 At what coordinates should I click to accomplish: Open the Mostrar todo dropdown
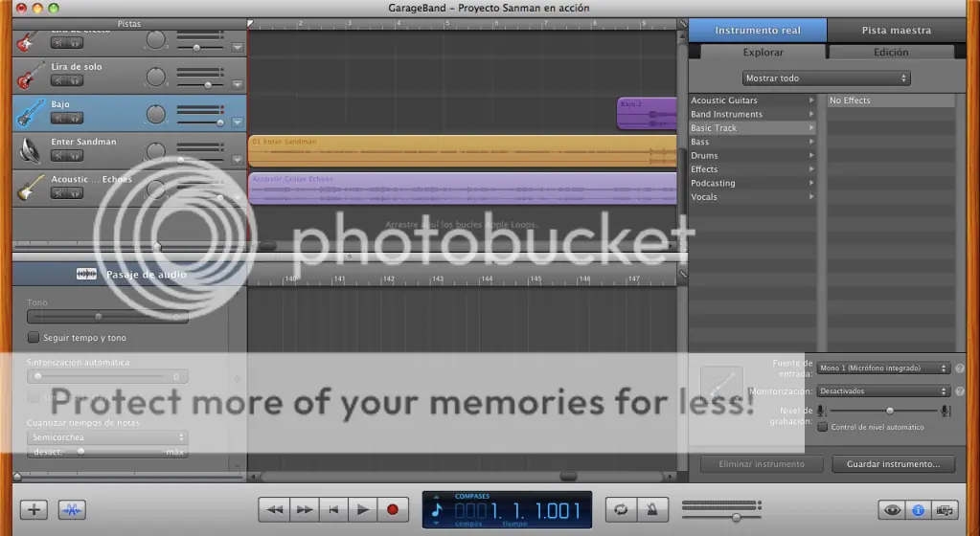pos(826,78)
